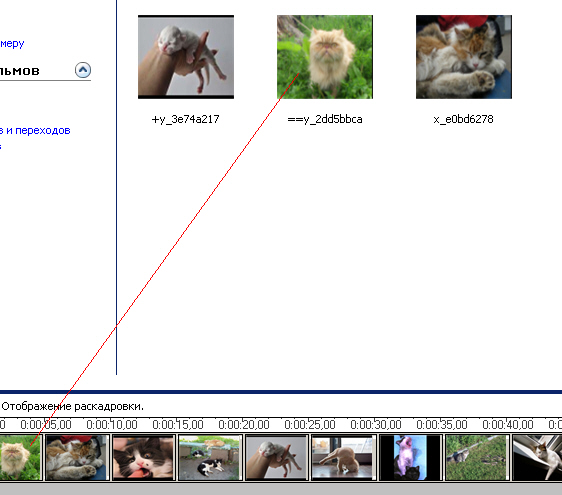Select the kitten-in-hand clip on the timeline
The image size is (562, 495).
click(277, 457)
